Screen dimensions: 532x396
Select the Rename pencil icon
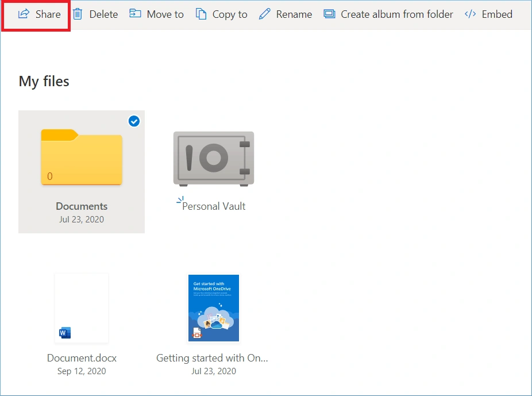click(x=265, y=14)
